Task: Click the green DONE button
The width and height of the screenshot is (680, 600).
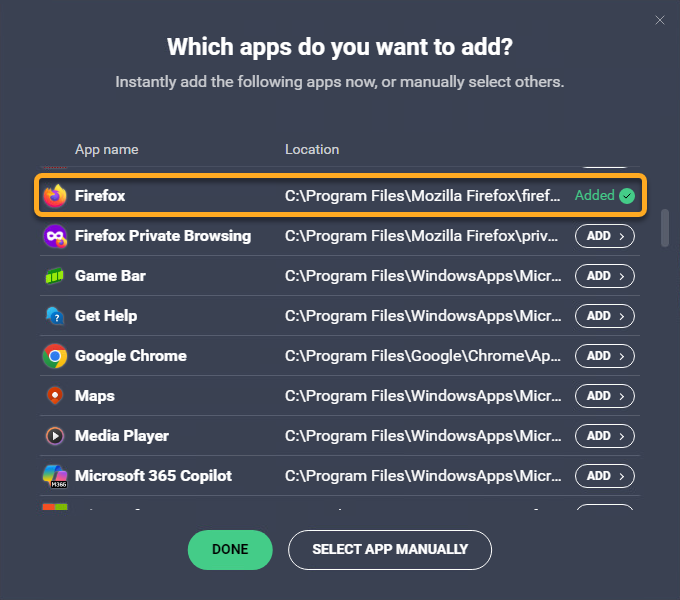Action: tap(230, 549)
